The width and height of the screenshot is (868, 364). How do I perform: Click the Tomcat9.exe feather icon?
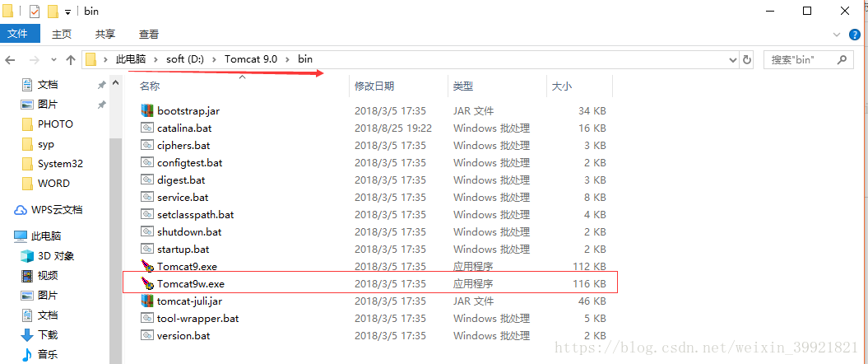(x=146, y=266)
